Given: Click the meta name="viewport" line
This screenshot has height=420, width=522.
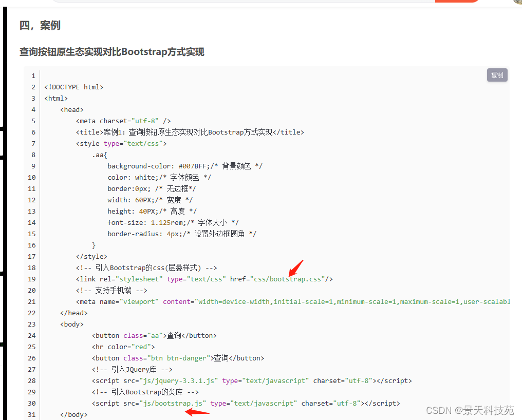Looking at the screenshot, I should [293, 302].
